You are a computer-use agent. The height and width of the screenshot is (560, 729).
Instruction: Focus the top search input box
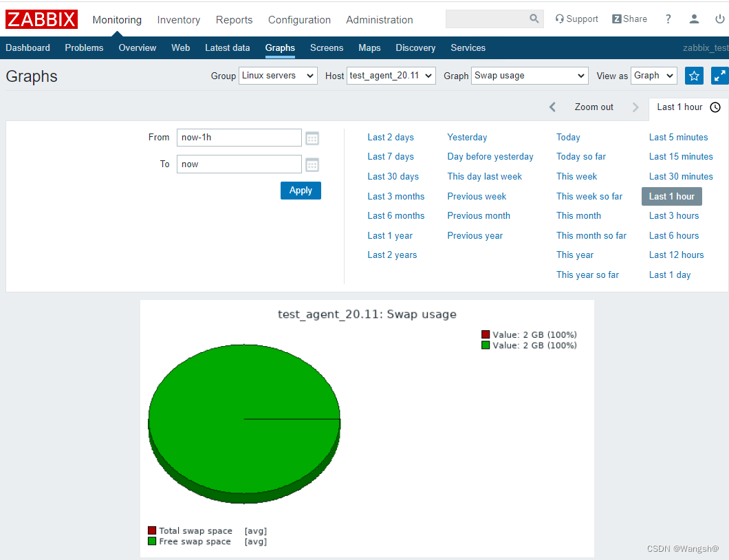487,19
